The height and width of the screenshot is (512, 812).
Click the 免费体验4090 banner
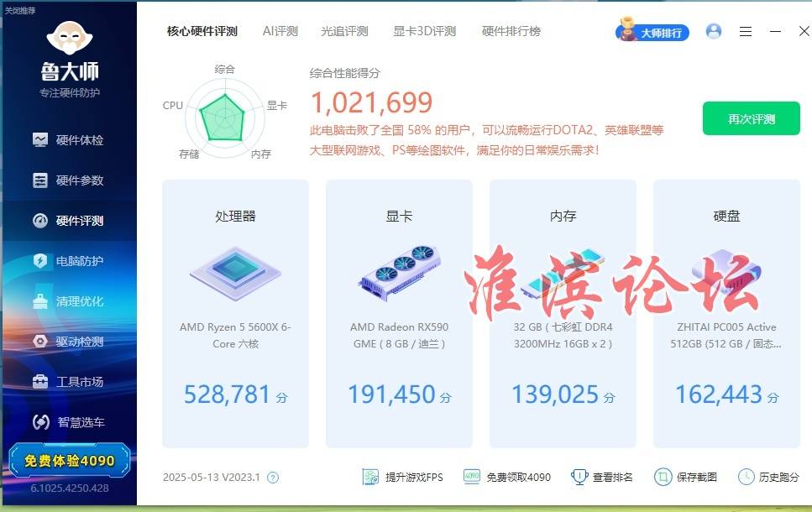pyautogui.click(x=70, y=460)
